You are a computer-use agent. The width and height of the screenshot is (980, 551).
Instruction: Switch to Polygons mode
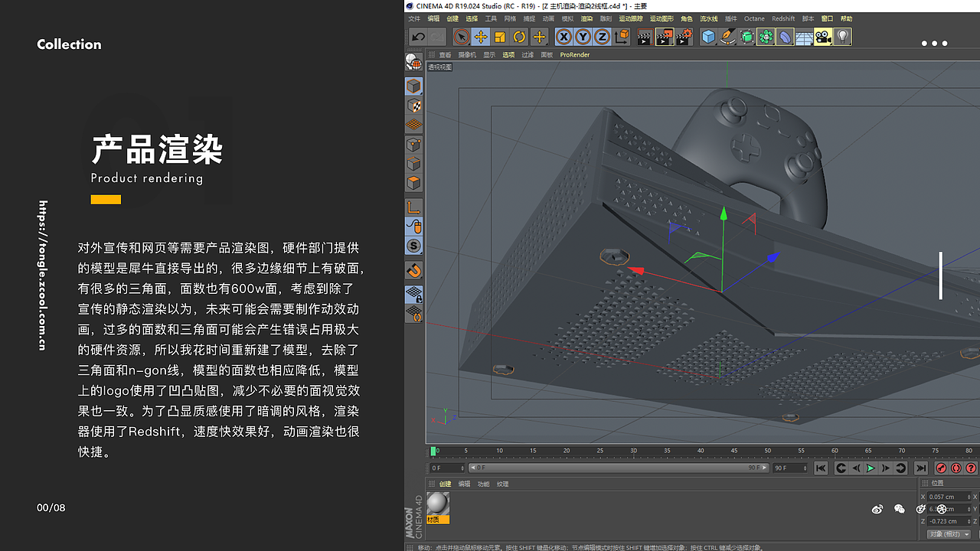(x=413, y=183)
